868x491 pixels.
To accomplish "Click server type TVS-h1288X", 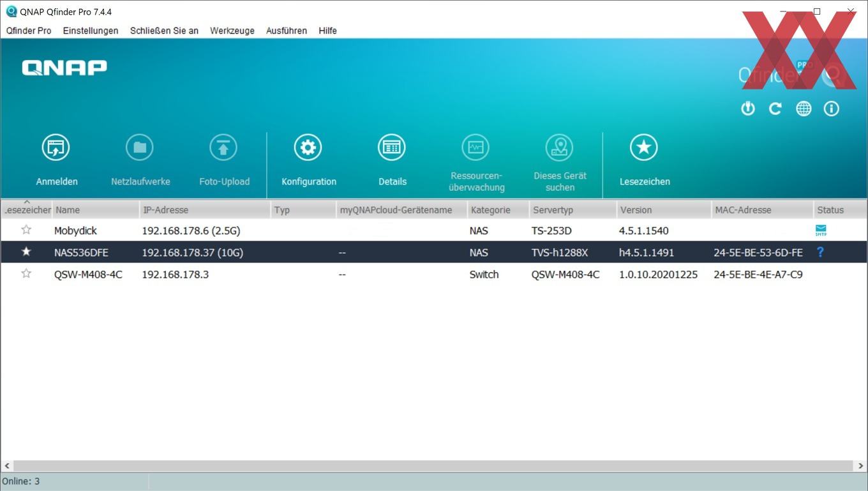I will point(560,252).
